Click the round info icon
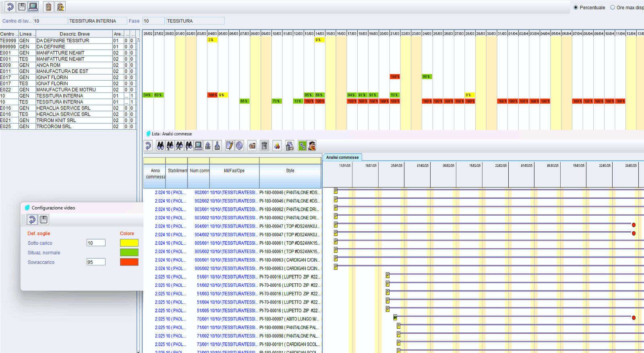Image resolution: width=644 pixels, height=353 pixels. [x=239, y=146]
